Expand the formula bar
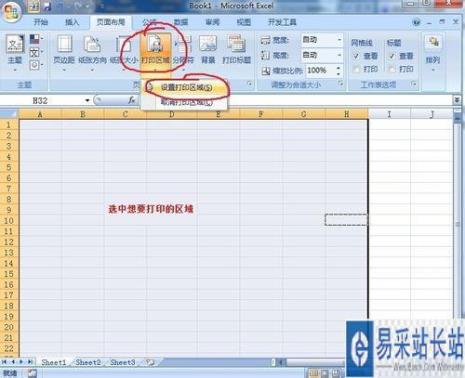The width and height of the screenshot is (465, 378). (x=457, y=100)
